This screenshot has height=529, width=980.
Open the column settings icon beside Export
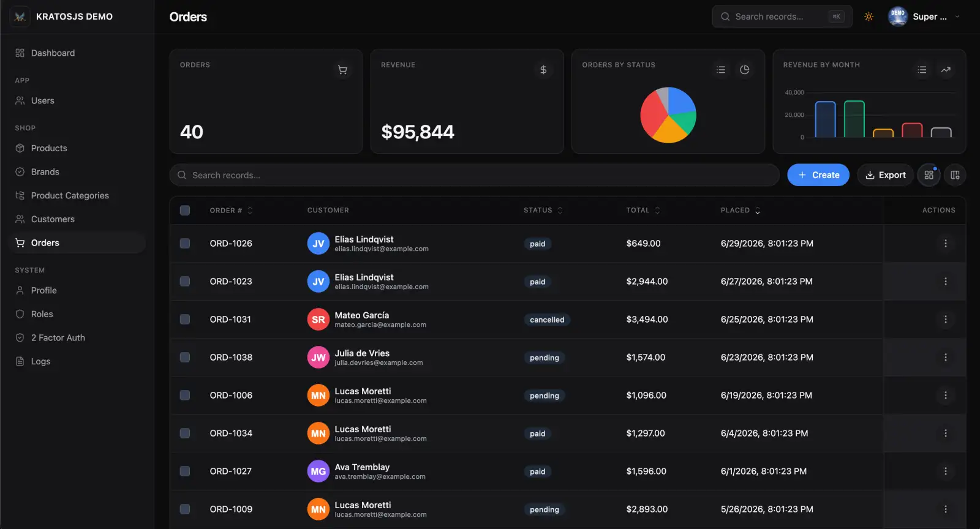tap(955, 175)
